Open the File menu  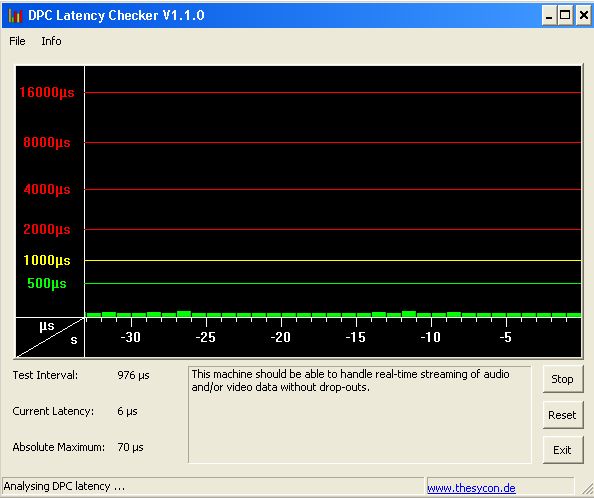coord(17,41)
